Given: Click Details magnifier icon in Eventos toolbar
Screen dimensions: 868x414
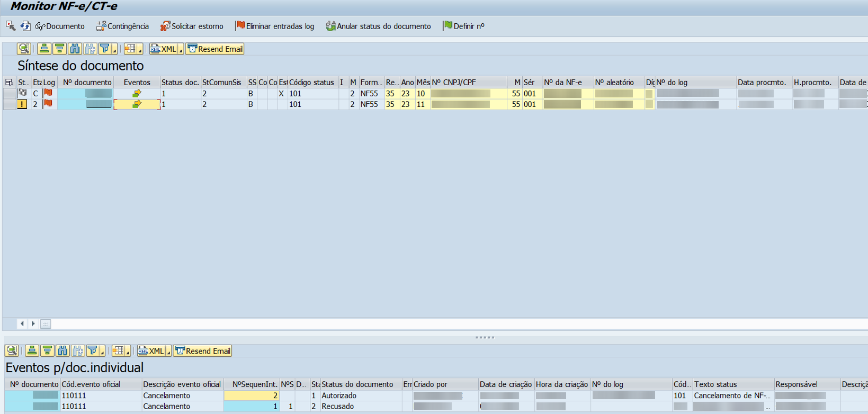Looking at the screenshot, I should click(12, 350).
